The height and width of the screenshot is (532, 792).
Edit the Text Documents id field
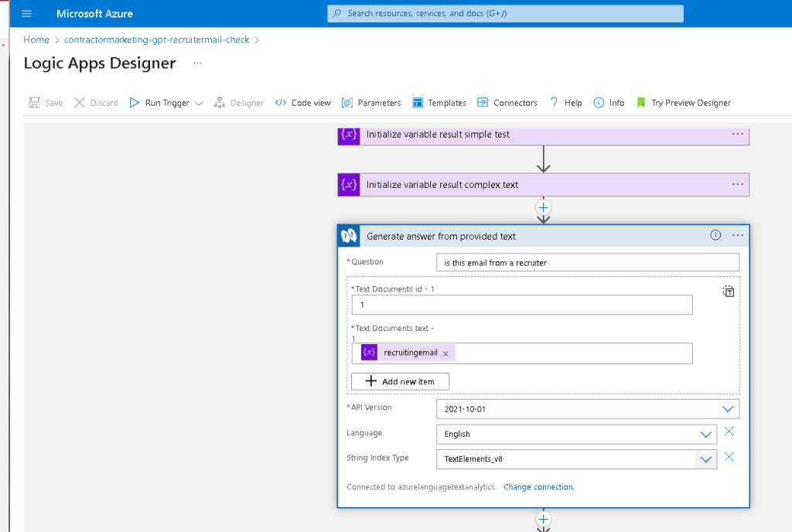(x=522, y=305)
